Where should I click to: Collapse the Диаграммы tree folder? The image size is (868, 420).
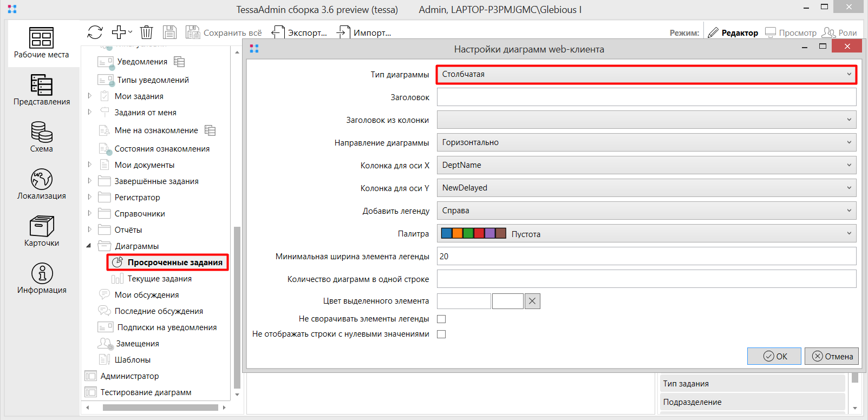(x=89, y=246)
